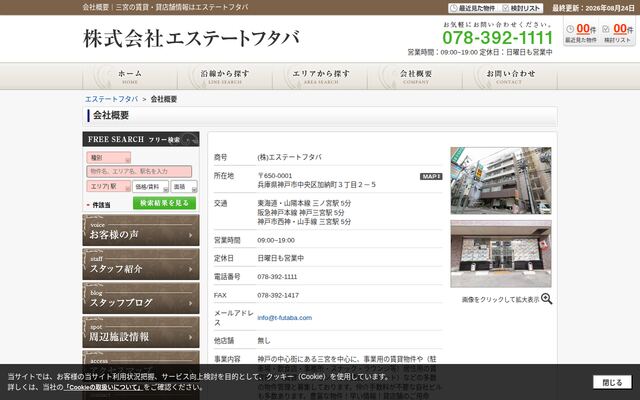This screenshot has width=640, height=400.
Task: Open the エリア|駅 dropdown
Action: [109, 186]
